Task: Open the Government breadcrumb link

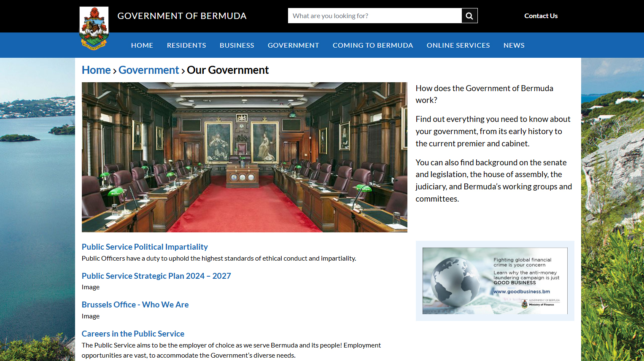Action: (148, 70)
